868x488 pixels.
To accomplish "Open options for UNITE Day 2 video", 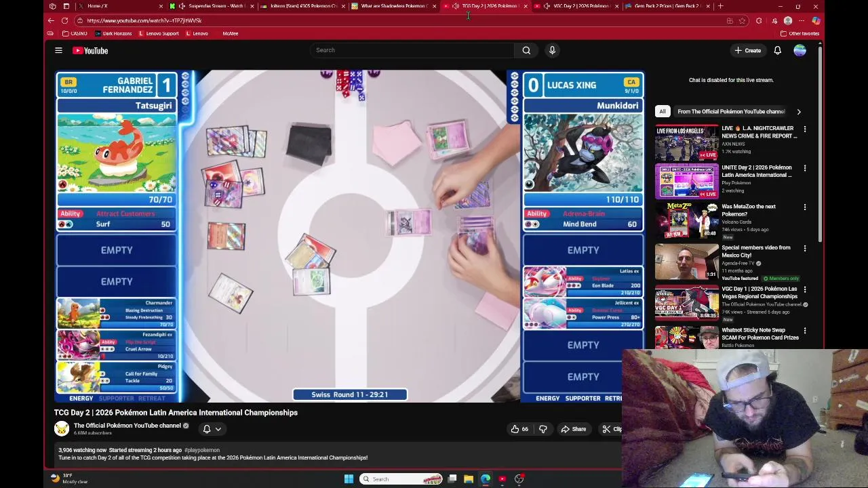I will coord(805,168).
